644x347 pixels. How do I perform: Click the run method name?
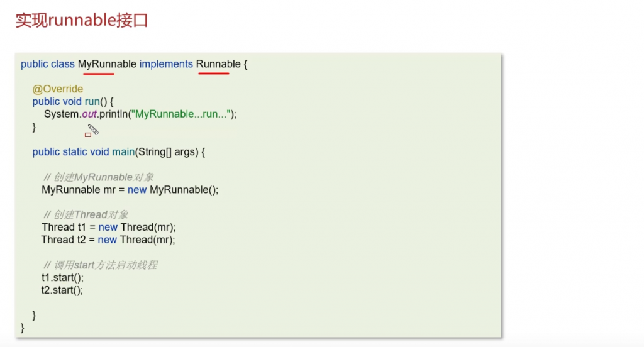(x=92, y=102)
